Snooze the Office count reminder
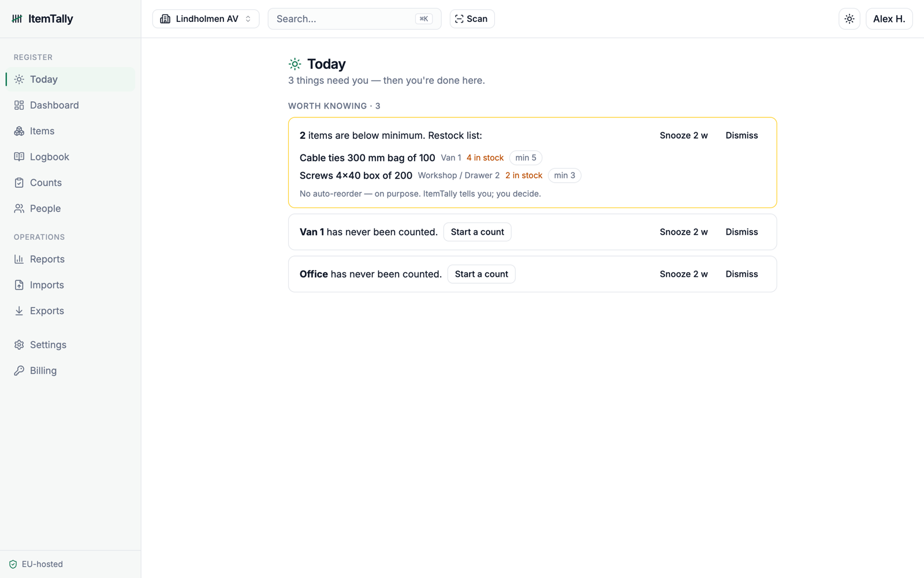 [684, 274]
